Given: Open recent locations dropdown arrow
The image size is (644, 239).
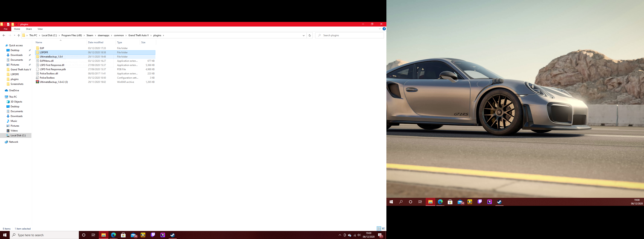Looking at the screenshot, I should [x=14, y=35].
